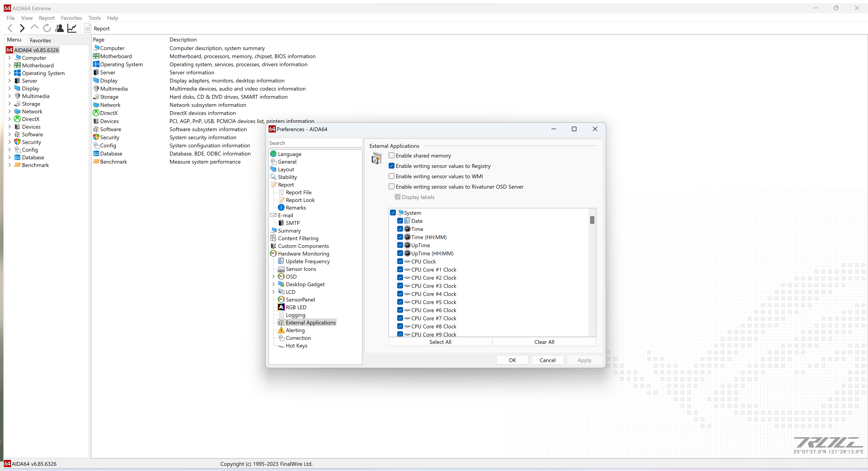Click the Back navigation arrow in toolbar
The width and height of the screenshot is (868, 471).
point(10,28)
